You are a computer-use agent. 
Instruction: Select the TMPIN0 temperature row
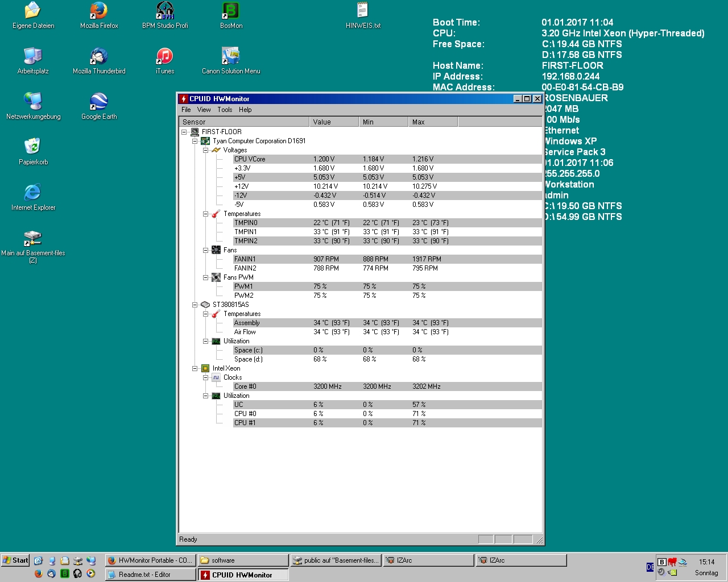pyautogui.click(x=387, y=223)
